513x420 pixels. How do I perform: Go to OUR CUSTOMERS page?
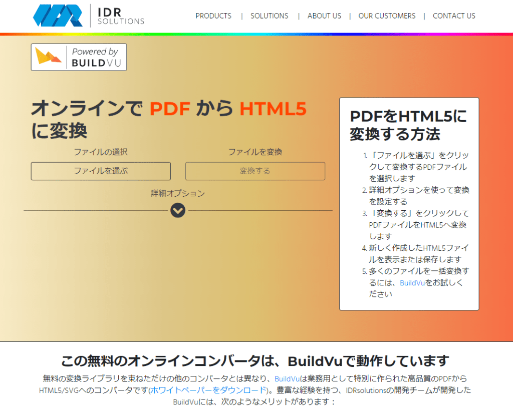click(387, 16)
